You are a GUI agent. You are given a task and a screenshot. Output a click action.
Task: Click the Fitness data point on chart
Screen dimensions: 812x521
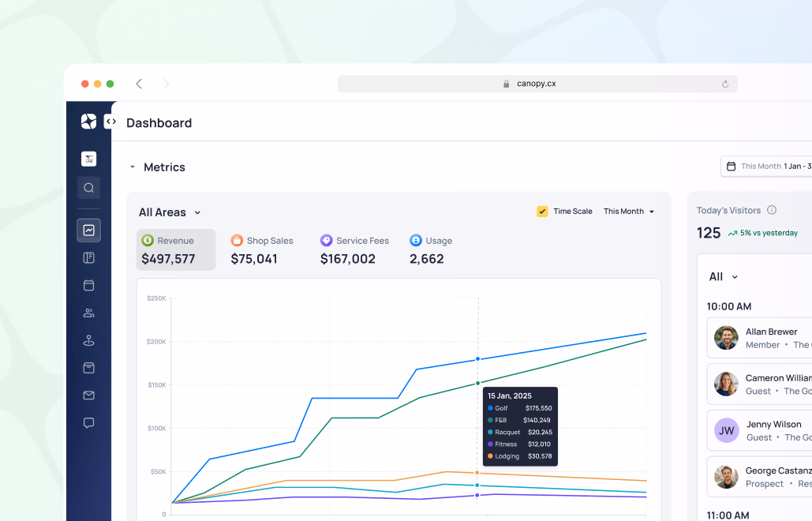(x=477, y=496)
